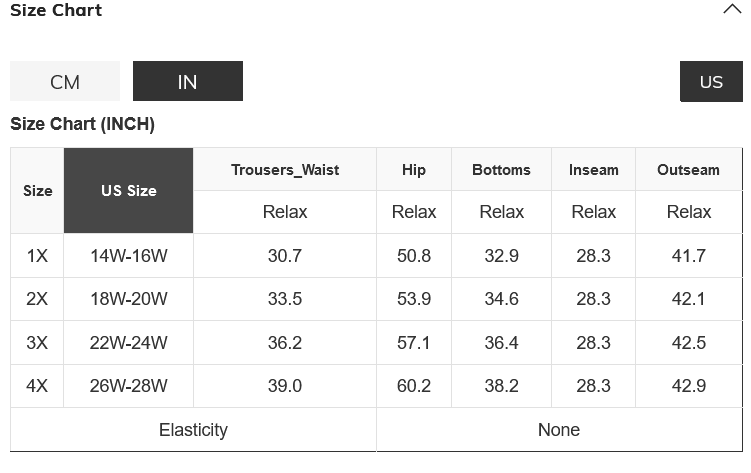Viewport: 751px width, 473px height.
Task: Collapse the Size Chart section chevron
Action: point(731,10)
